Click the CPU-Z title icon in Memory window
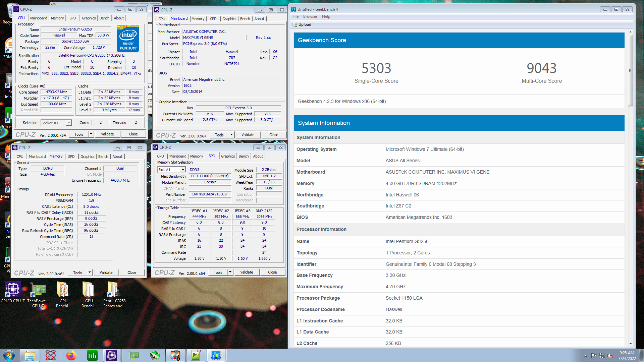The image size is (644, 362). click(x=15, y=147)
